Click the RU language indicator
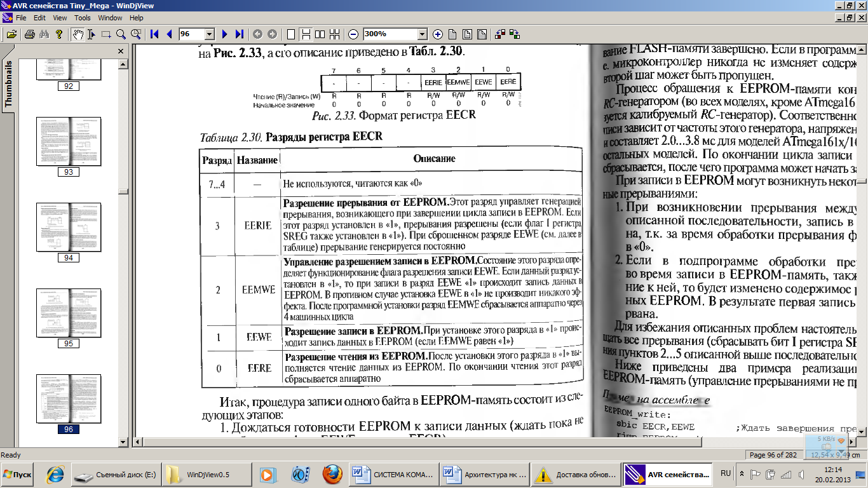The height and width of the screenshot is (488, 868). coord(726,474)
